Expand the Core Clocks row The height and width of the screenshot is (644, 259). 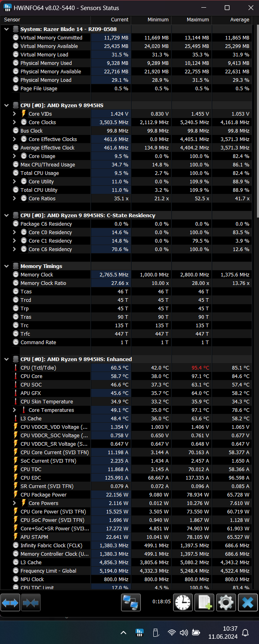[x=15, y=122]
